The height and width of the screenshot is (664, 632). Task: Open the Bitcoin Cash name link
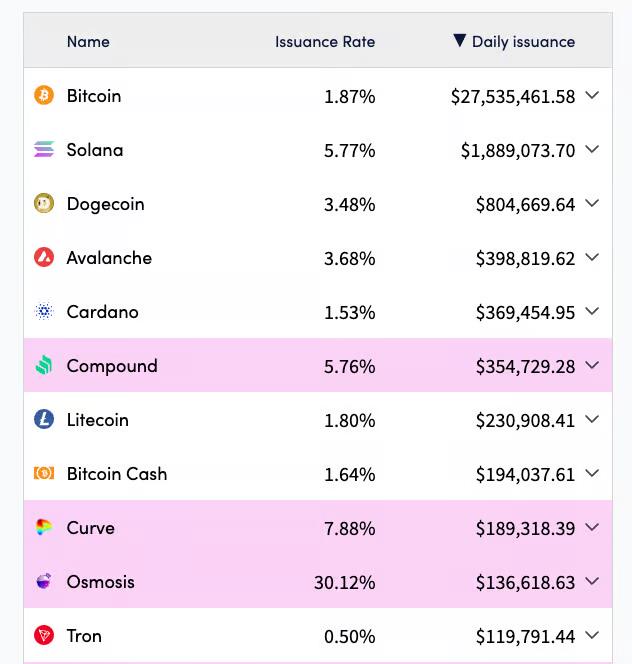coord(116,474)
